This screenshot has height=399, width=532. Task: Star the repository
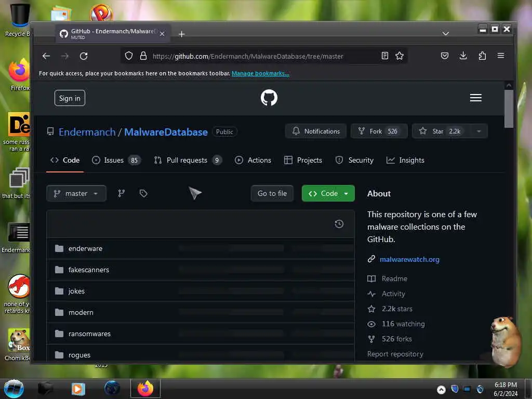[441, 131]
